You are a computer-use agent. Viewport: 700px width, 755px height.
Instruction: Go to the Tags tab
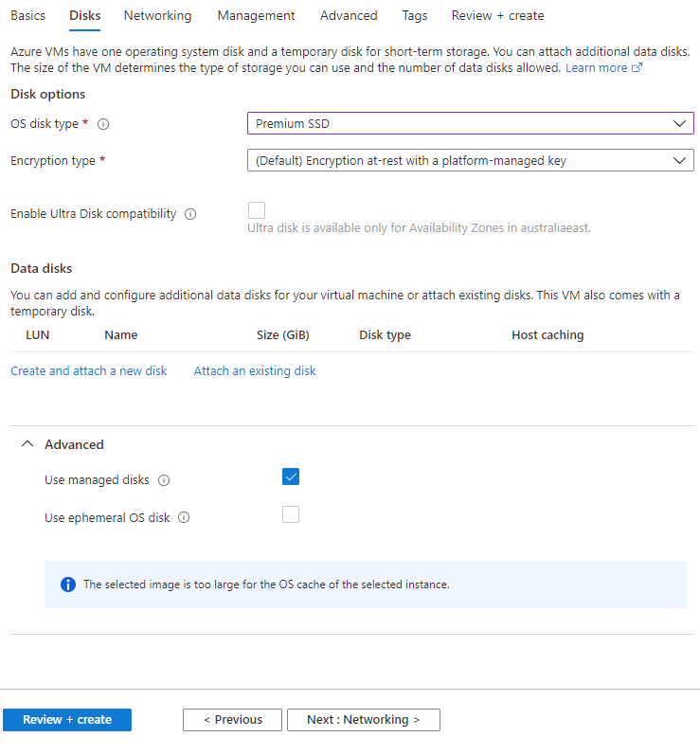415,15
